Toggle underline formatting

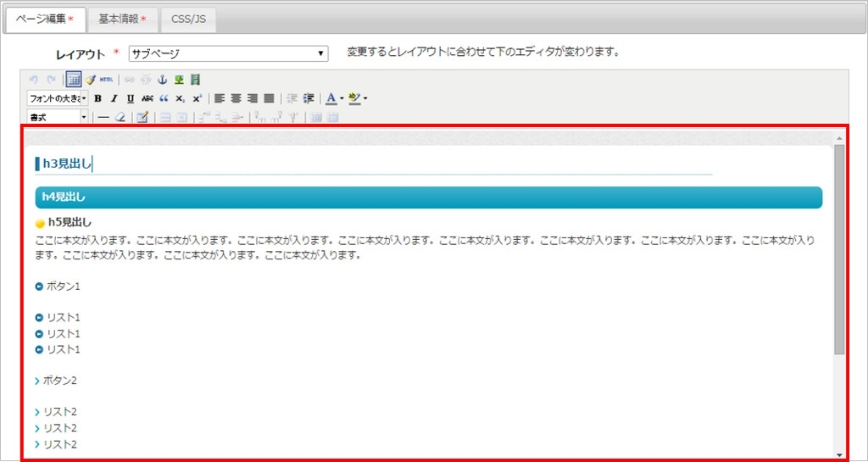point(131,98)
